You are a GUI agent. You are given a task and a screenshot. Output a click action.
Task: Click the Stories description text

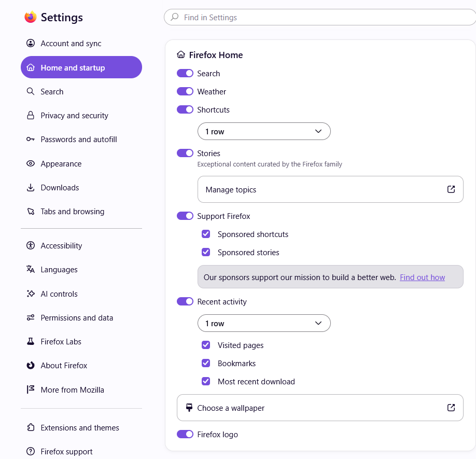coord(270,164)
